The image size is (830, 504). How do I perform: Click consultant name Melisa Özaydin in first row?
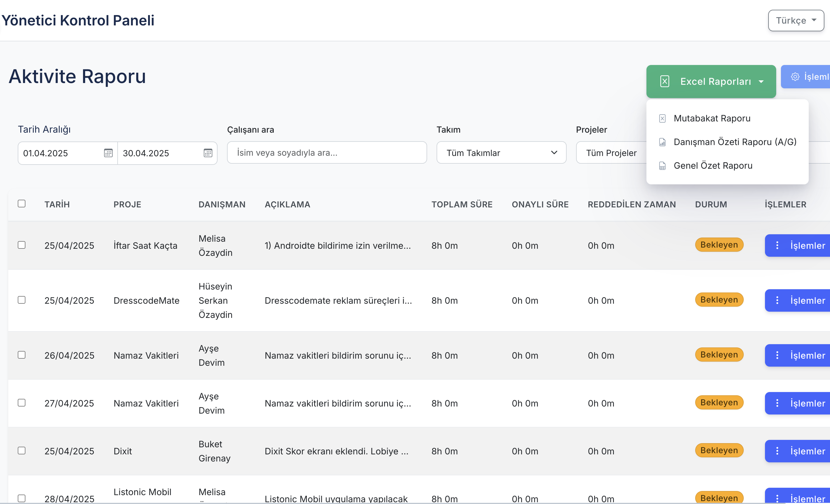coord(215,246)
